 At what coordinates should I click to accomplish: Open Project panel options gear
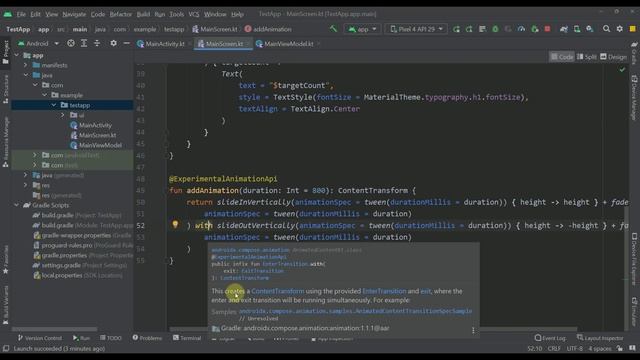[x=113, y=43]
